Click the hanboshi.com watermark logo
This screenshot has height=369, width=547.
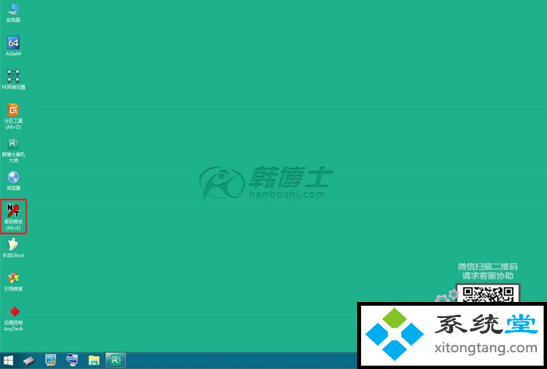(x=266, y=182)
